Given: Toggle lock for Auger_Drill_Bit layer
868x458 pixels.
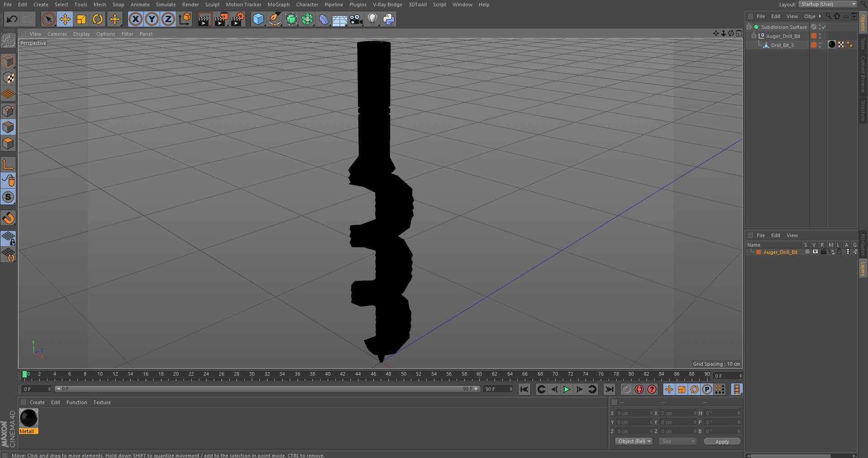Looking at the screenshot, I should [x=839, y=252].
